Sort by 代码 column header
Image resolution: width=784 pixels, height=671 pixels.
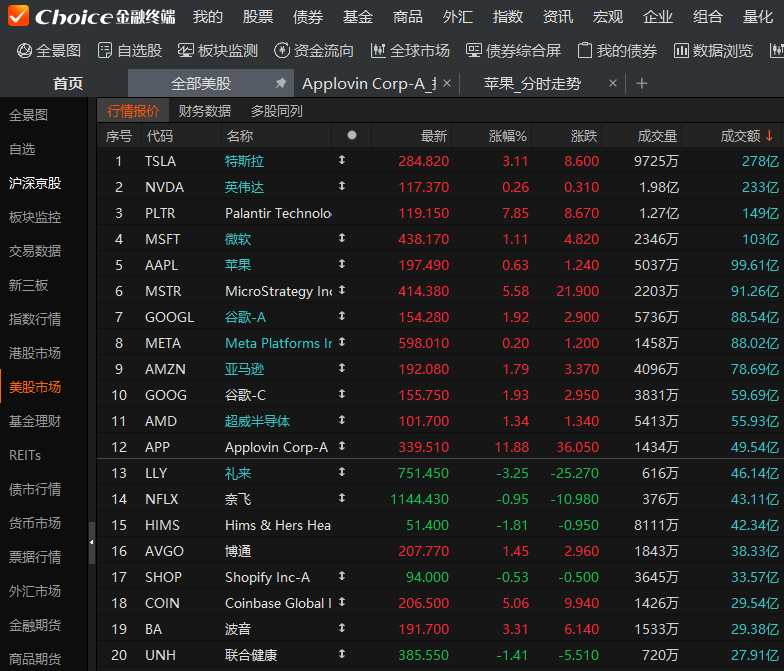pos(160,136)
